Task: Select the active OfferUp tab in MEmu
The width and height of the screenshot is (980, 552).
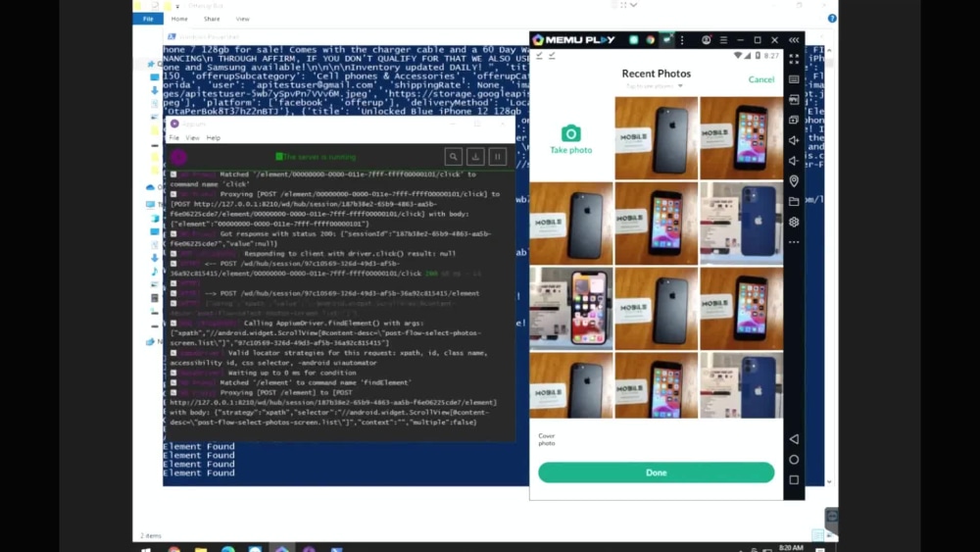Action: (666, 40)
